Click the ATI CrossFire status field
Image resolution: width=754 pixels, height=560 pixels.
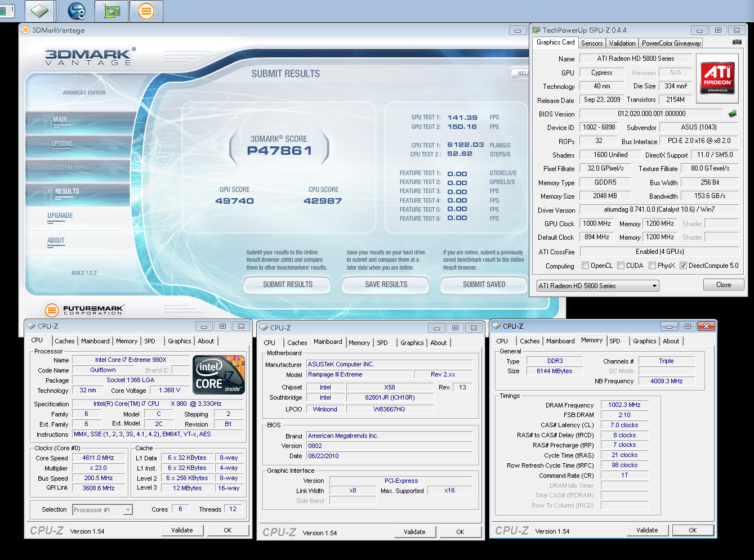[659, 252]
